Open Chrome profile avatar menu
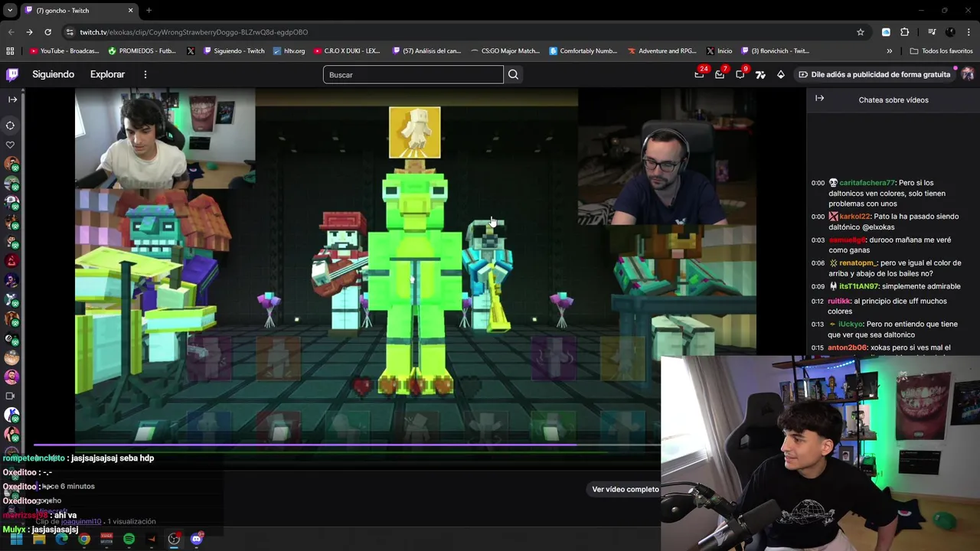This screenshot has width=980, height=551. tap(950, 32)
